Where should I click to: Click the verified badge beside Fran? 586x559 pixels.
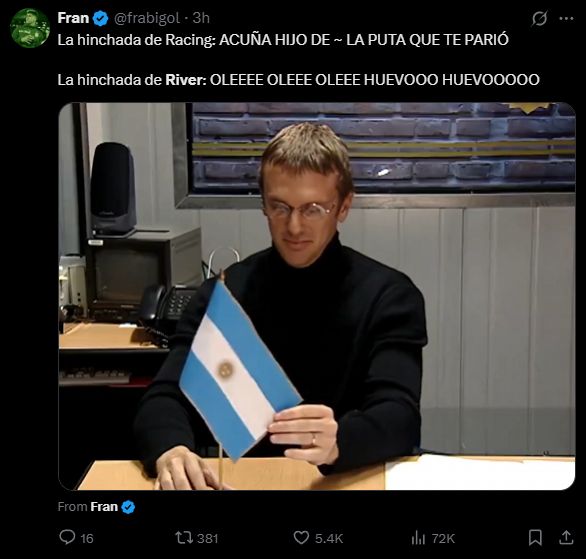click(x=100, y=18)
